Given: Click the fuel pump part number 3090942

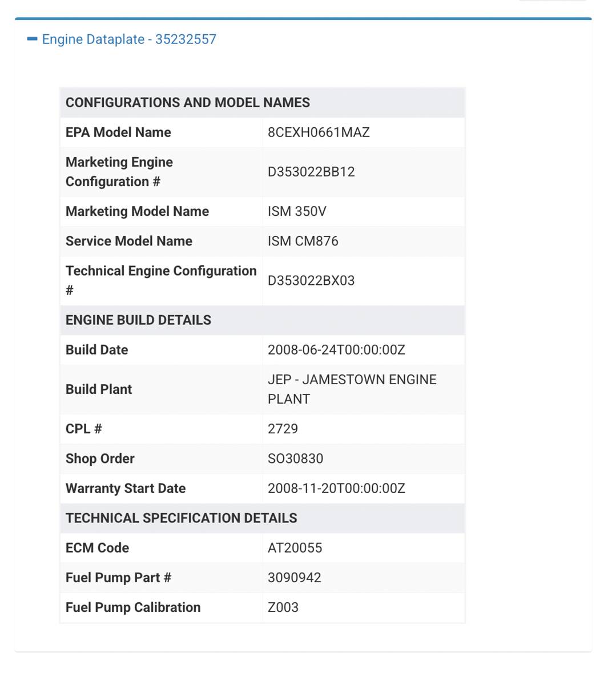Looking at the screenshot, I should click(x=294, y=578).
